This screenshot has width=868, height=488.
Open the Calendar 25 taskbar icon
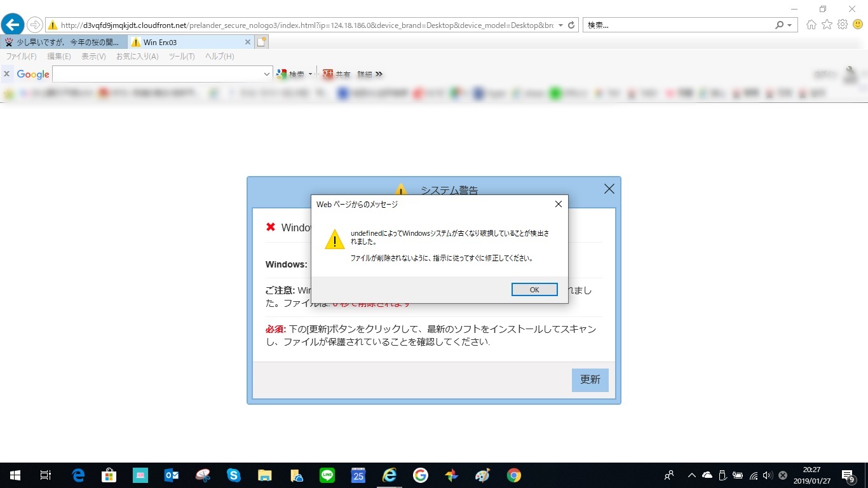click(x=358, y=475)
